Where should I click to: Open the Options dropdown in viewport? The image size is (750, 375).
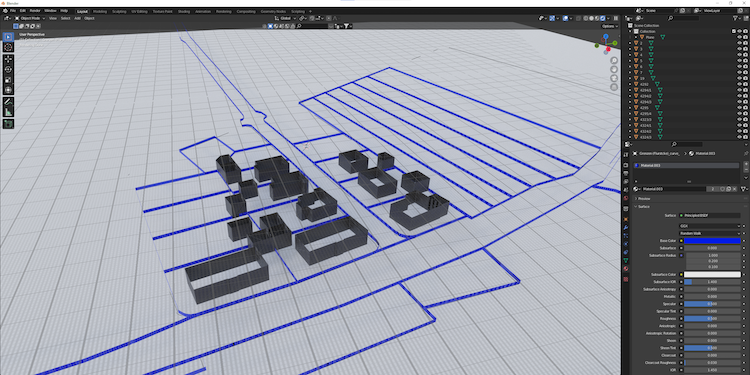610,26
